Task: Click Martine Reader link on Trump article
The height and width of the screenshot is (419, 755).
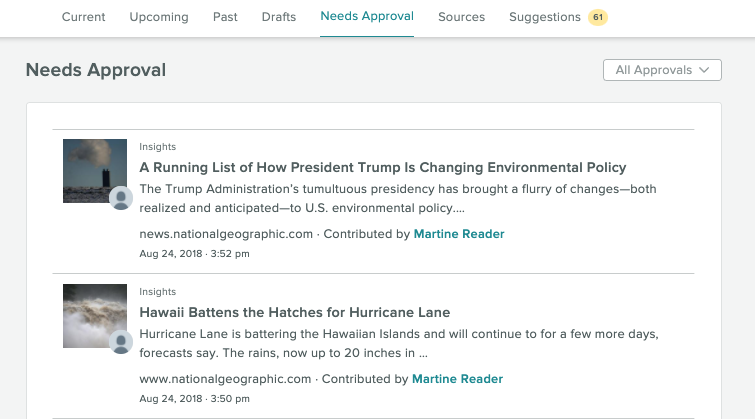Action: pos(459,234)
